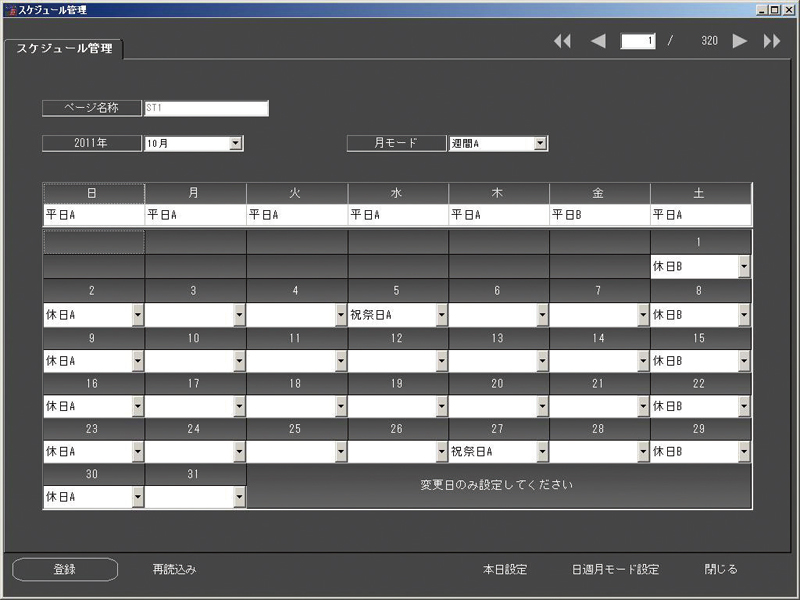Jump to last page with double-right arrow
Image resolution: width=800 pixels, height=600 pixels.
pyautogui.click(x=772, y=41)
